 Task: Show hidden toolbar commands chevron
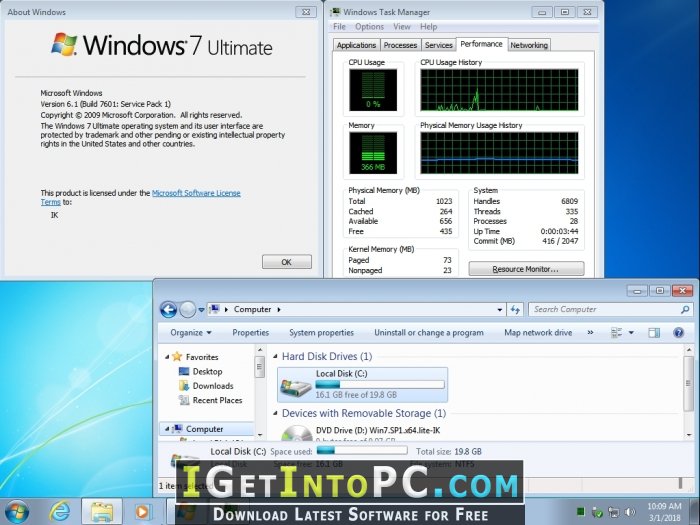(x=590, y=333)
